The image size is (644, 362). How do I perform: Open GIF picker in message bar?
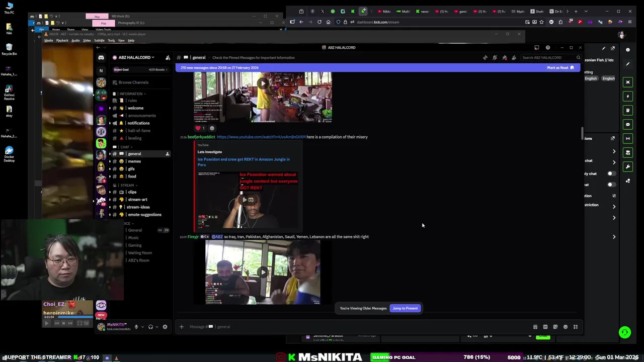pyautogui.click(x=545, y=327)
